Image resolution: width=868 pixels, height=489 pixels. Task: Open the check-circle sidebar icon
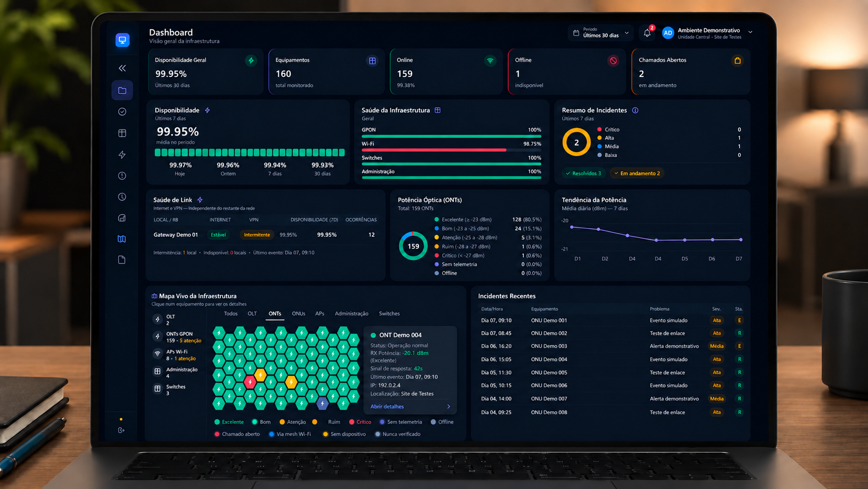[122, 112]
